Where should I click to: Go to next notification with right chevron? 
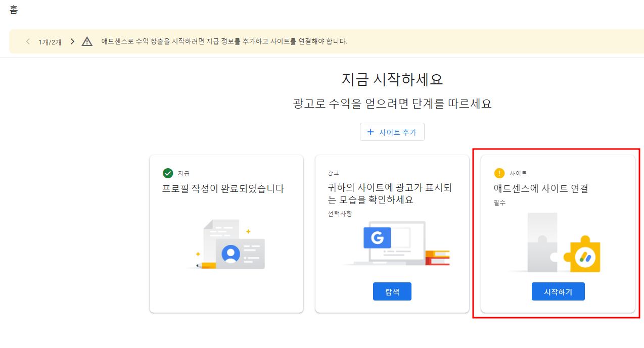(72, 41)
